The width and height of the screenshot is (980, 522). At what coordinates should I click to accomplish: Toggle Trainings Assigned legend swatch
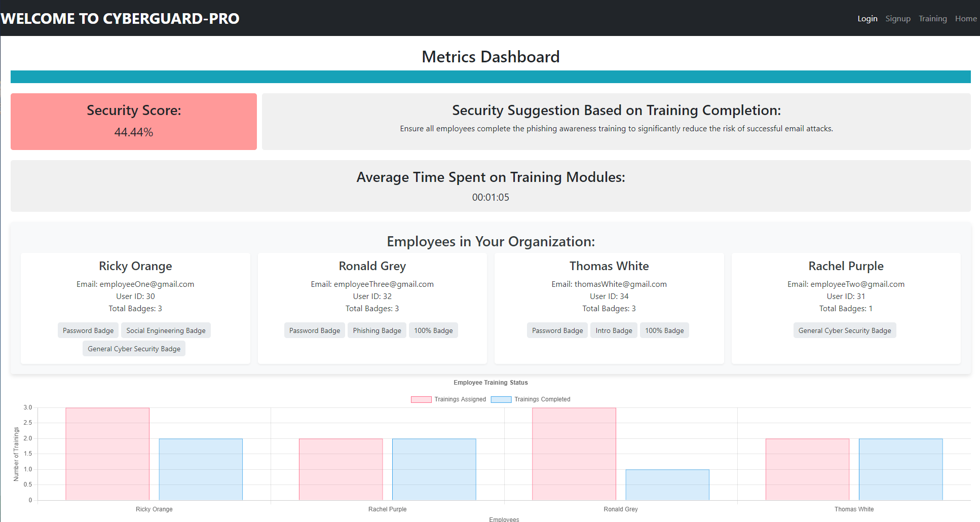click(421, 399)
